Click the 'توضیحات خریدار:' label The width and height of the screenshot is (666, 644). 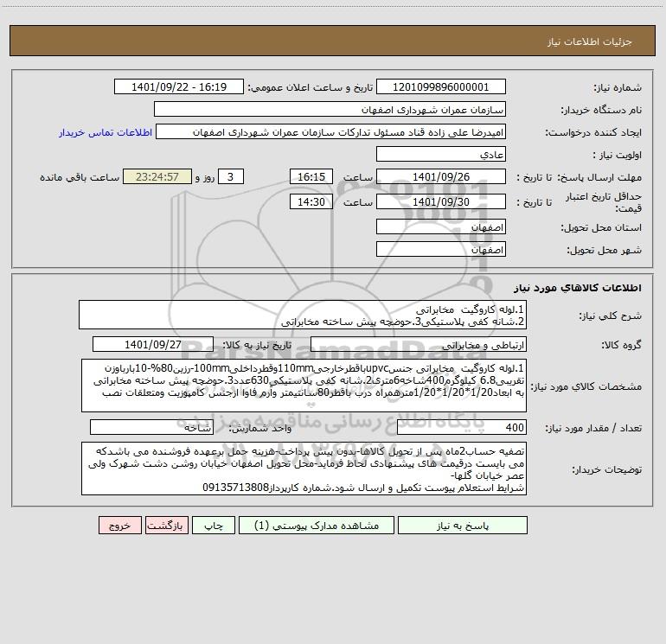point(606,470)
